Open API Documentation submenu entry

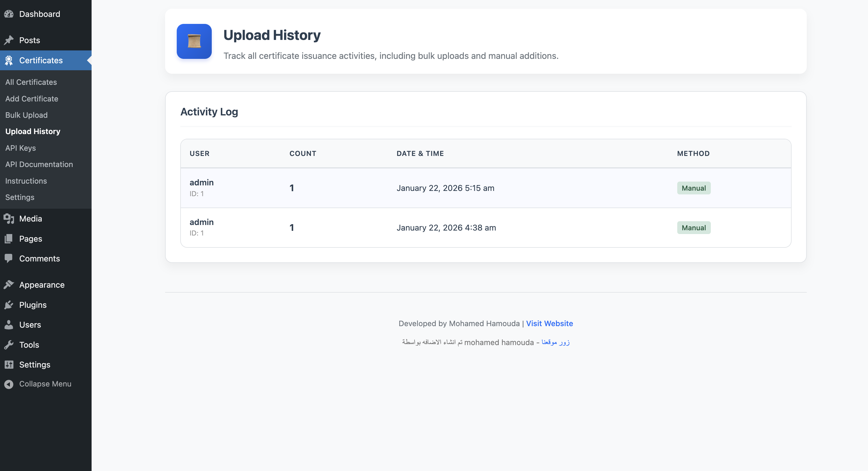pyautogui.click(x=39, y=164)
